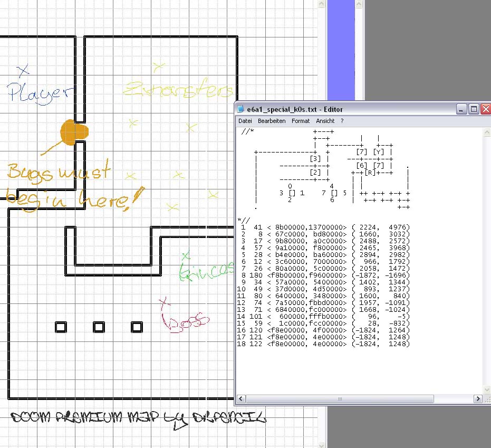Image resolution: width=491 pixels, height=448 pixels.
Task: Click the Editor vertical scrollbar up arrow
Action: click(x=487, y=132)
